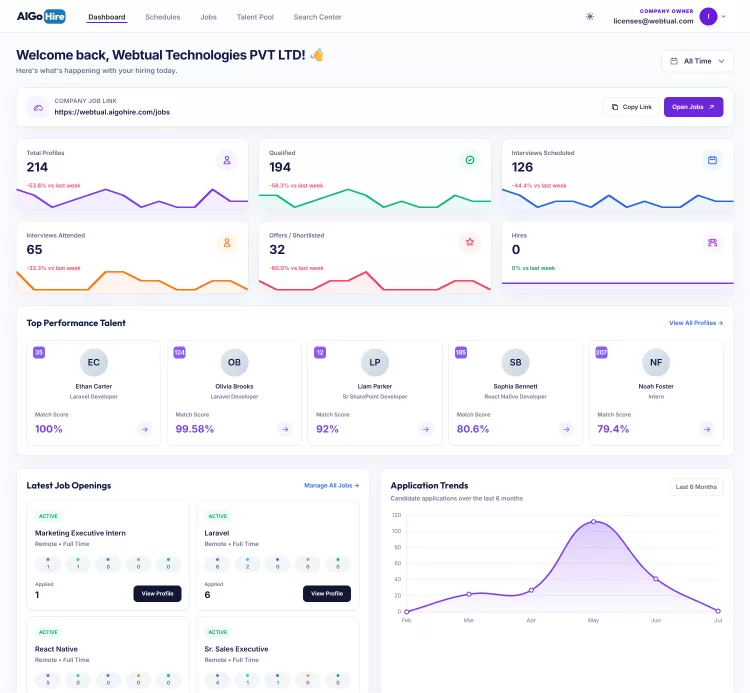750x693 pixels.
Task: Click the LP avatar of Liam Parker
Action: (x=375, y=363)
